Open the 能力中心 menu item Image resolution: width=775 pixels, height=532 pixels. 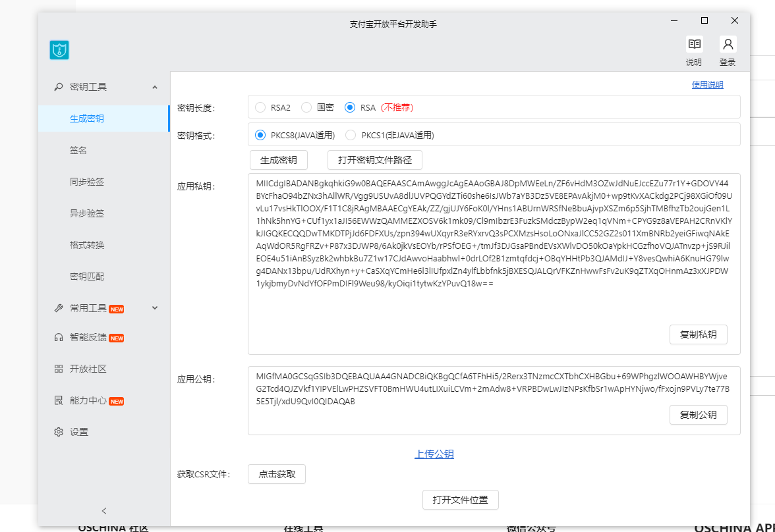[104, 400]
